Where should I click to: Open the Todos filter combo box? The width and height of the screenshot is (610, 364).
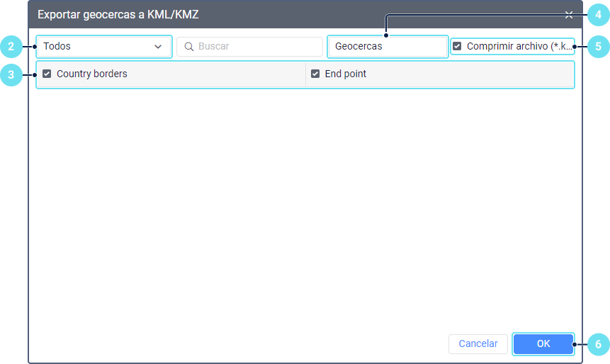104,47
